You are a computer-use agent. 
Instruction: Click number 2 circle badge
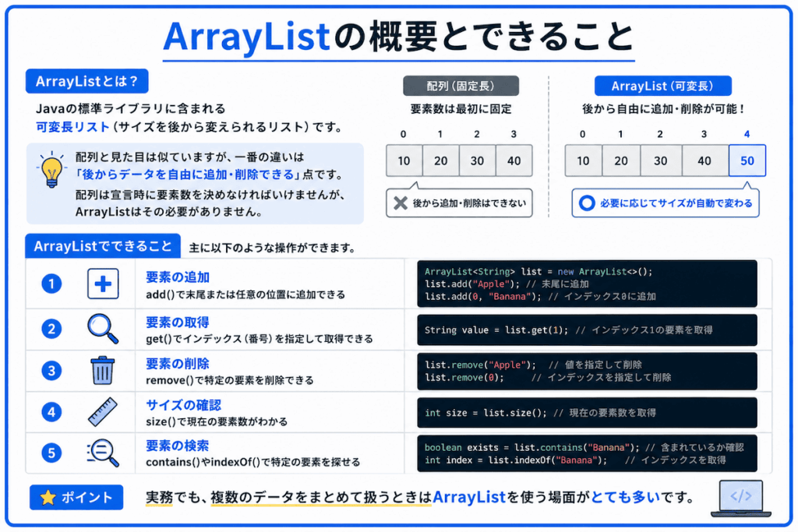point(51,329)
